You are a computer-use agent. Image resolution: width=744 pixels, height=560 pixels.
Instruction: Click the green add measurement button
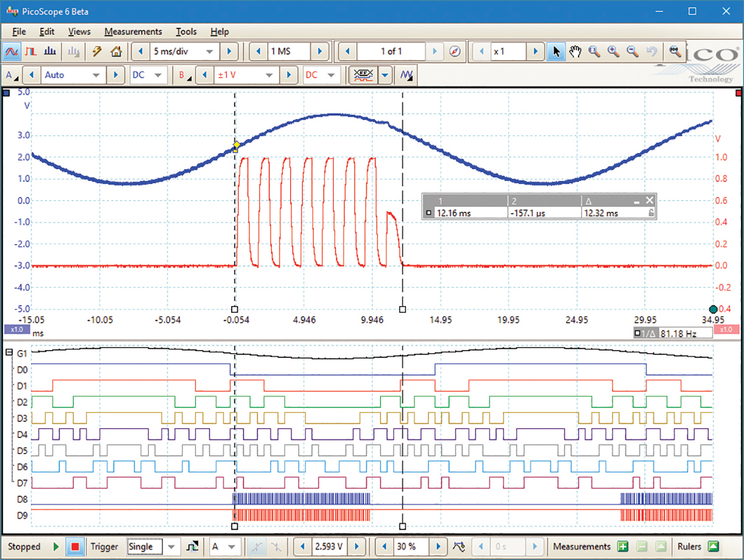[x=622, y=547]
